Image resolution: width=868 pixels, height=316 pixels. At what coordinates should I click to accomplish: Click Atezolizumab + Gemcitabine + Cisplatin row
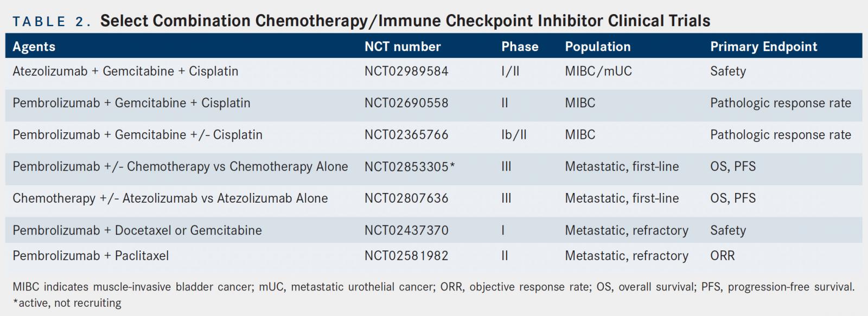click(x=433, y=71)
